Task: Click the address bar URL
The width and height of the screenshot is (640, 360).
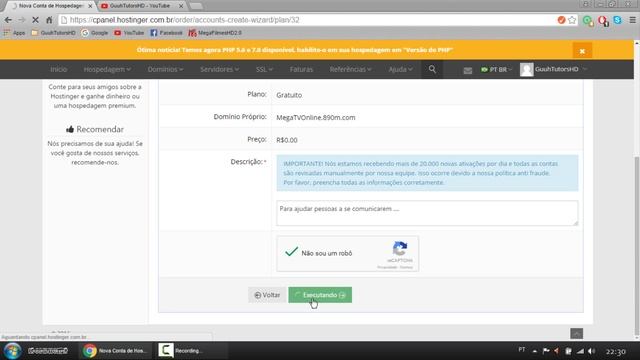Action: (x=184, y=20)
